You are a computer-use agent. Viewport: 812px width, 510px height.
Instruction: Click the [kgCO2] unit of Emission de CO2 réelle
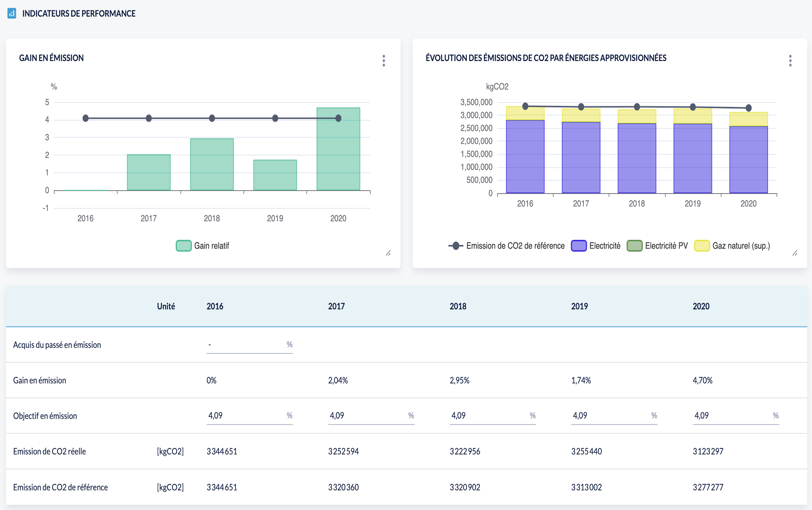(170, 451)
